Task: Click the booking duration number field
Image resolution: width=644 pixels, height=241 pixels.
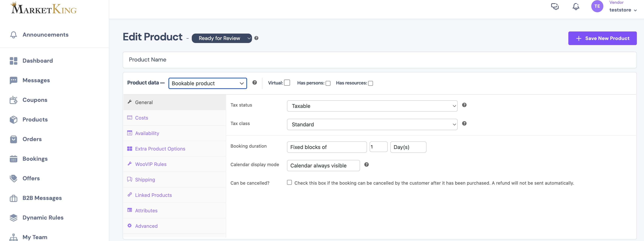Action: click(378, 147)
